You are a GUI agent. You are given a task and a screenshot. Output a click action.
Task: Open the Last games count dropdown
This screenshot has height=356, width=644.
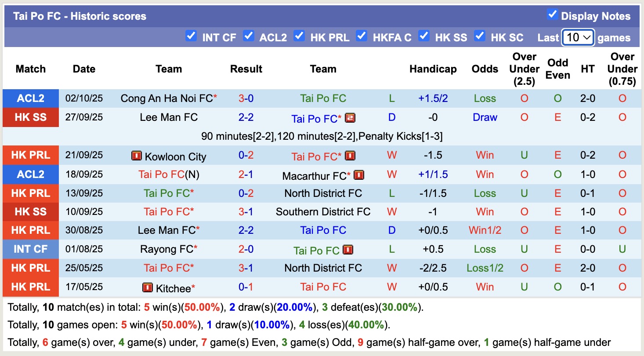tap(577, 38)
